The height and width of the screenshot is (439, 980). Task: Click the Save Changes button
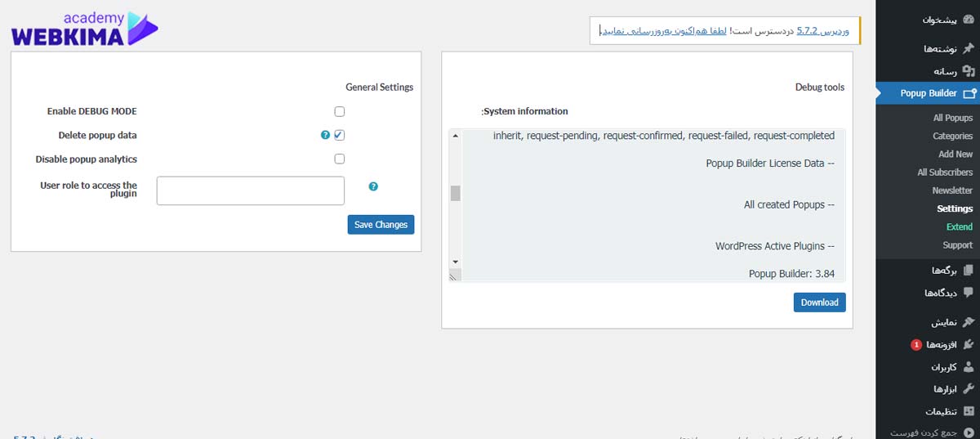[381, 225]
